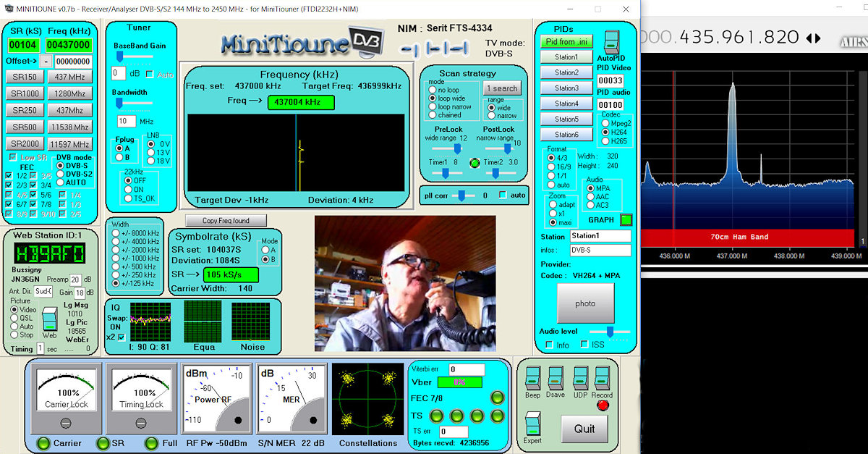The image size is (868, 454).
Task: Check the Info checkbox below Audio level
Action: pyautogui.click(x=550, y=345)
